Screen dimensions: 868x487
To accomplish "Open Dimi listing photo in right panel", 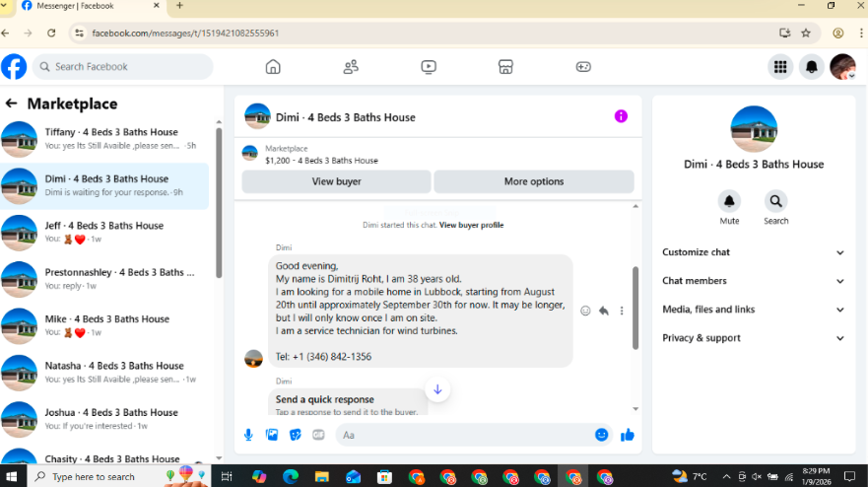I will tap(754, 129).
